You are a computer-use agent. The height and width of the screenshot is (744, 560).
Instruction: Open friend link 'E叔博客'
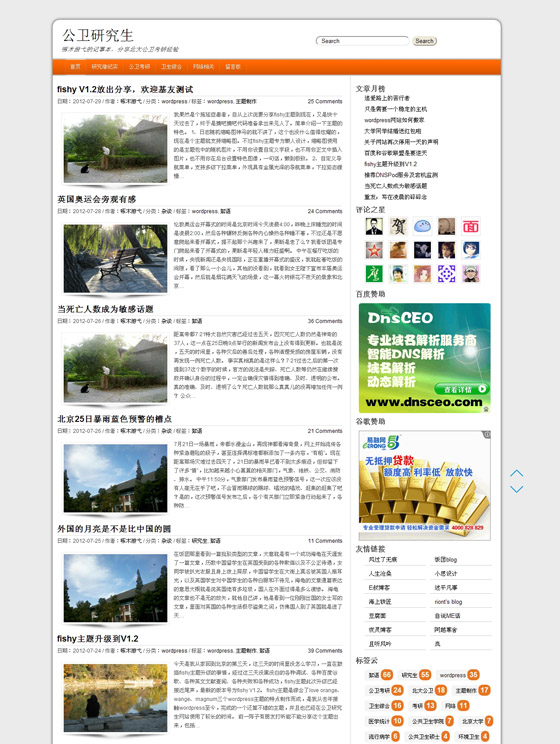(379, 587)
